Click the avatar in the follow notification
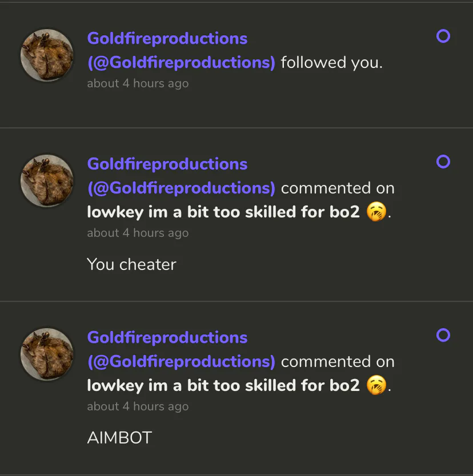 (47, 55)
